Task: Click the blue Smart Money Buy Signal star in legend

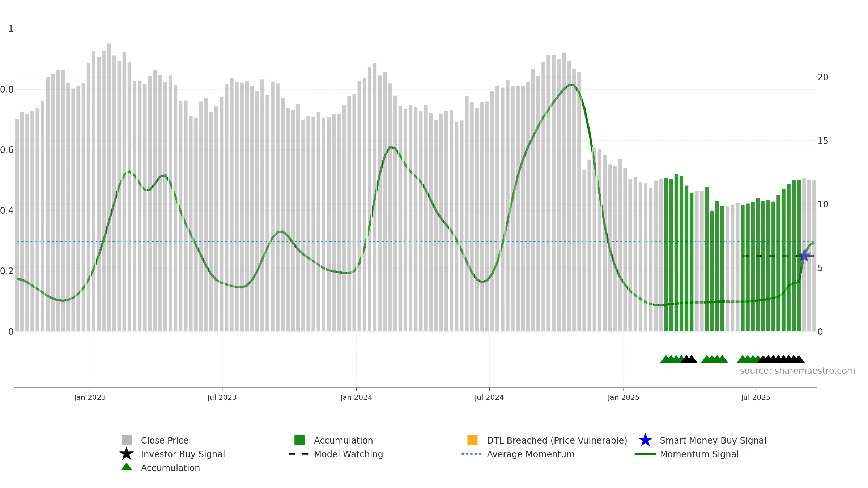Action: coord(645,440)
